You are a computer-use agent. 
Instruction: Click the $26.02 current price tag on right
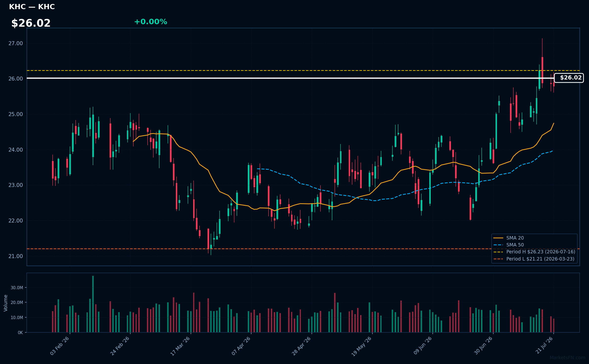coord(569,78)
